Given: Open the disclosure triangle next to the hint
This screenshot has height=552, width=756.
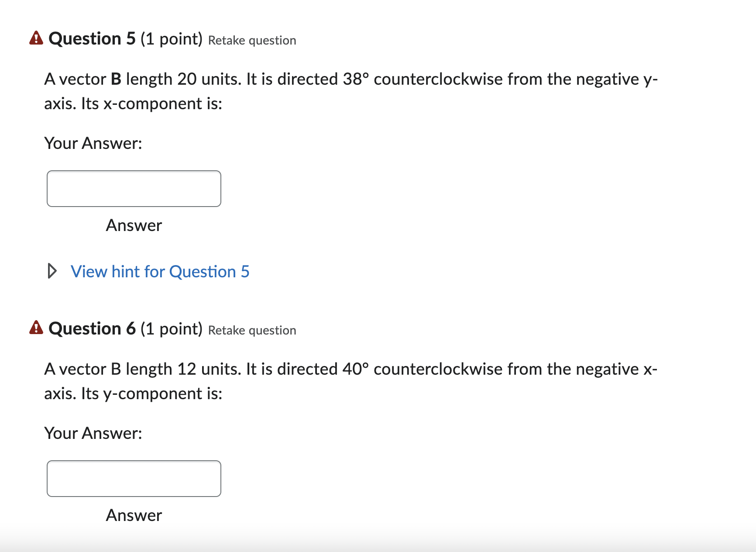Looking at the screenshot, I should (53, 271).
